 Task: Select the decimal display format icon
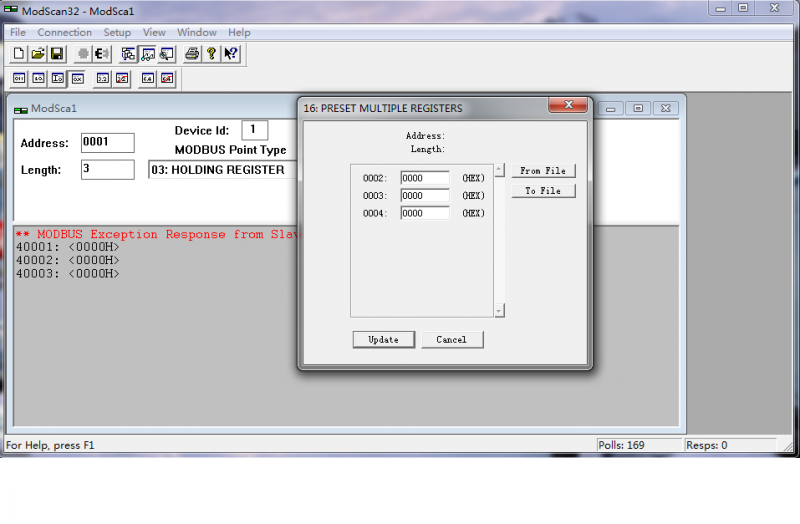(x=38, y=79)
